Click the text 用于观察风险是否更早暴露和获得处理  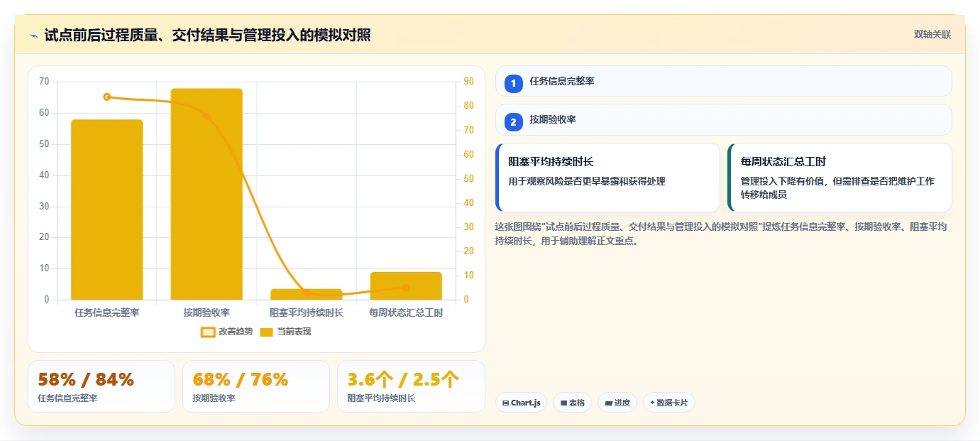pos(587,181)
